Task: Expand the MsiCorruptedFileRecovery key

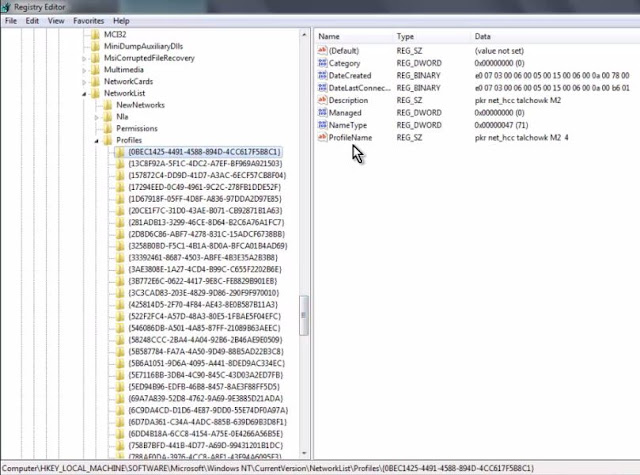Action: 84,59
